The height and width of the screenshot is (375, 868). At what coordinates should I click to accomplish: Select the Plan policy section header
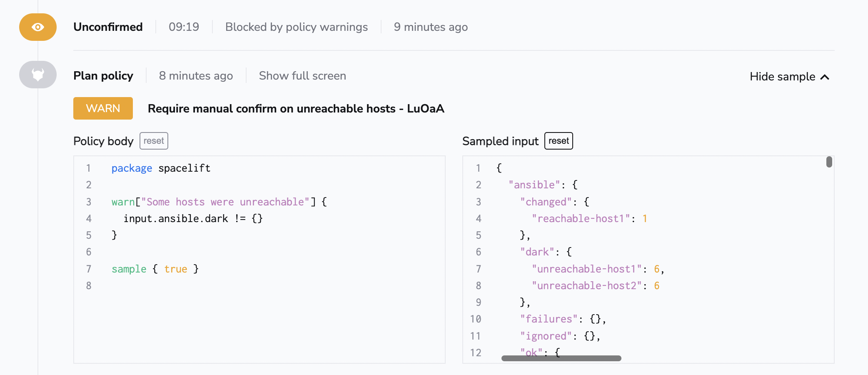(103, 75)
